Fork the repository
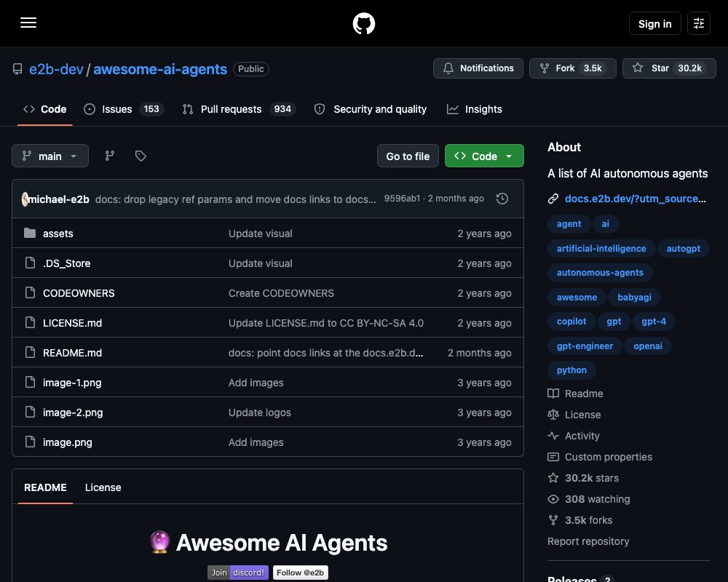 [572, 68]
